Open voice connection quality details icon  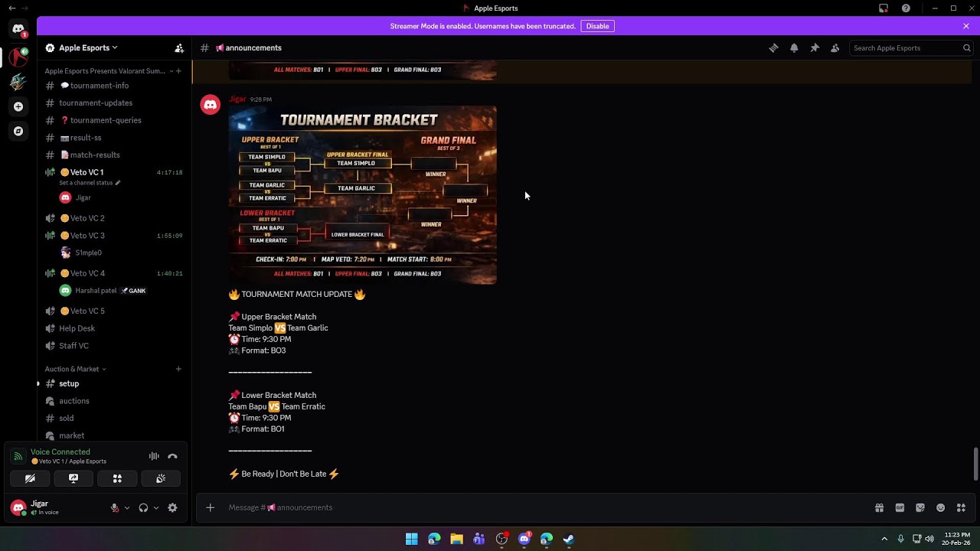click(x=18, y=456)
